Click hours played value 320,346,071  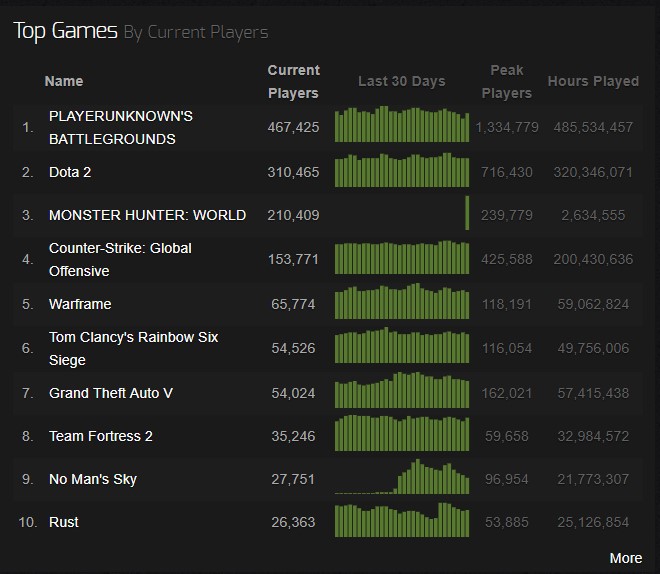click(x=593, y=172)
